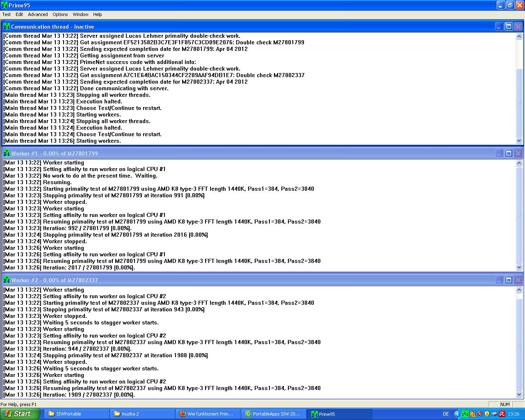Click line 'Iteration: 2017 / 27801799 [0.00%].'

[x=69, y=267]
